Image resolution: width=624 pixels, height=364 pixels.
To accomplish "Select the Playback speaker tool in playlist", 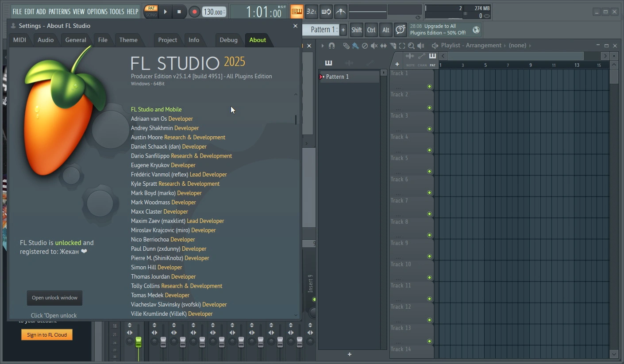I will point(420,46).
